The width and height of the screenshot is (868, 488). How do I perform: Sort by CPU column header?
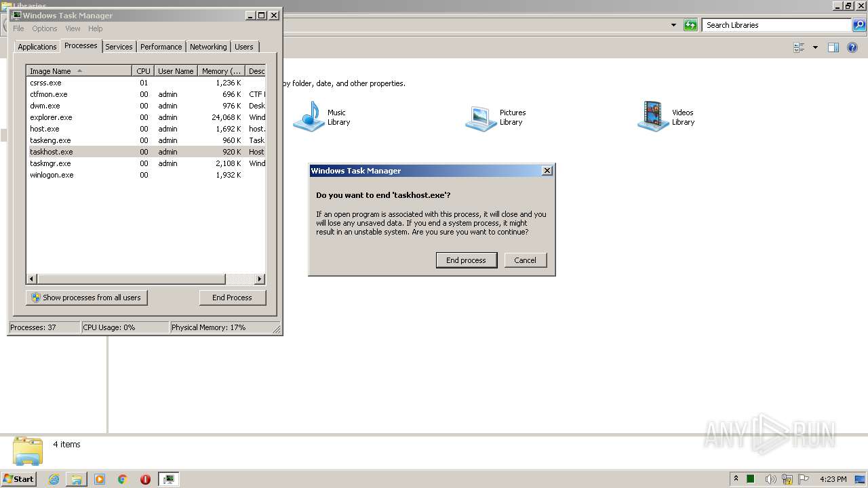(x=143, y=71)
